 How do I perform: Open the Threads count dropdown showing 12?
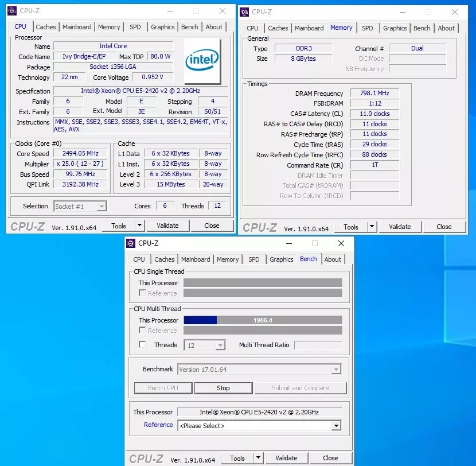[220, 345]
